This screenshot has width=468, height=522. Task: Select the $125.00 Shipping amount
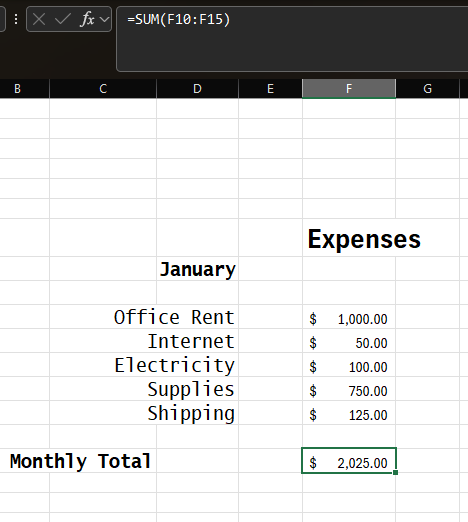click(349, 413)
